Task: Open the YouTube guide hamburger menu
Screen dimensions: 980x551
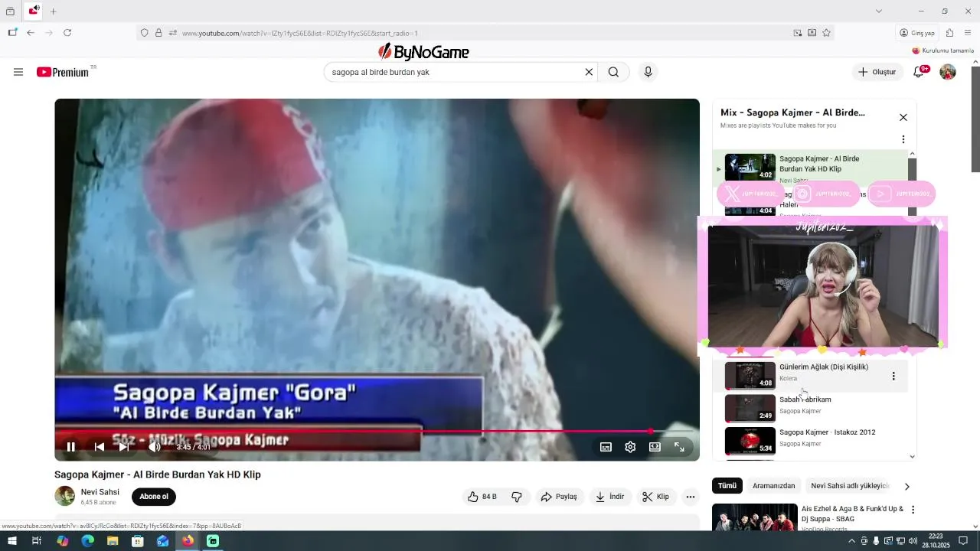Action: [x=18, y=72]
